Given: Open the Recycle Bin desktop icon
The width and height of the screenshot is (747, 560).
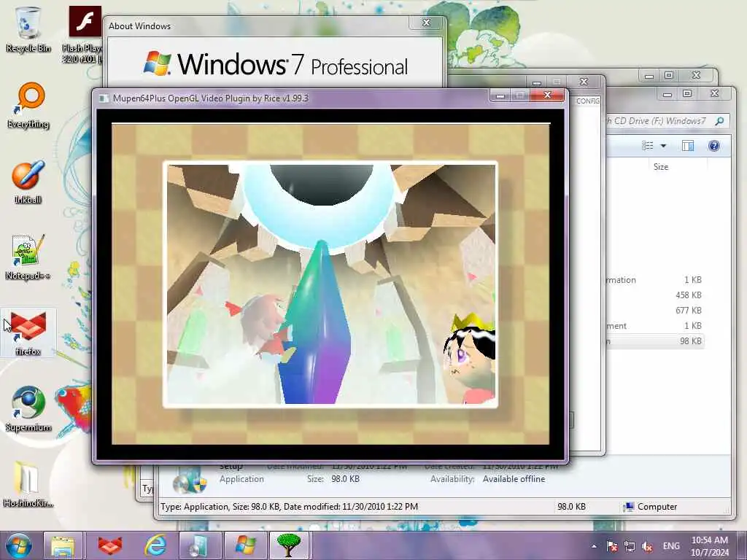Looking at the screenshot, I should (28, 29).
